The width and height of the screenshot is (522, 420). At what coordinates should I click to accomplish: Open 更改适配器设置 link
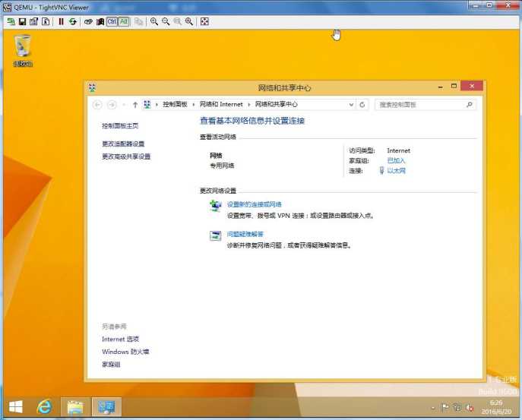coord(123,144)
